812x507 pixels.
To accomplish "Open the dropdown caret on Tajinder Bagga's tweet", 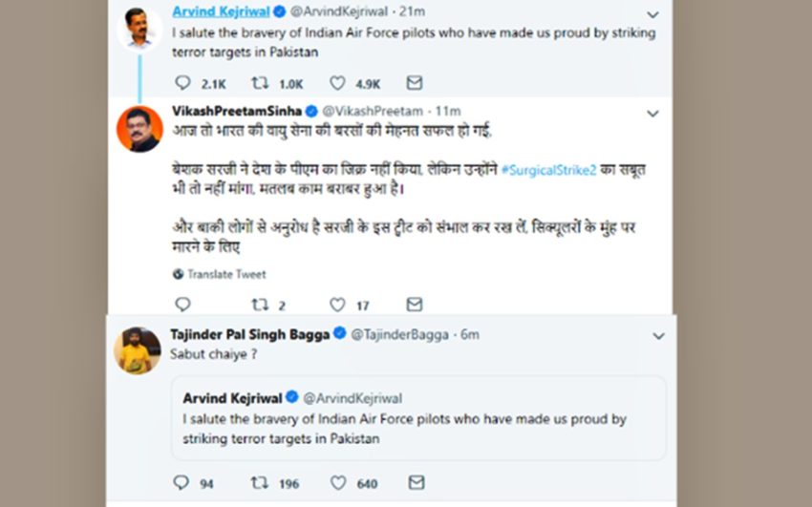I will tap(658, 336).
